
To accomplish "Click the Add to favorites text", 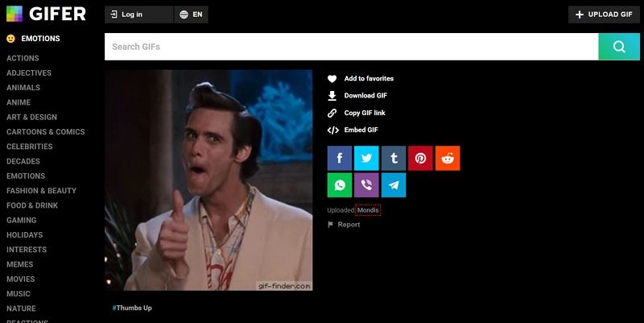I will point(369,78).
